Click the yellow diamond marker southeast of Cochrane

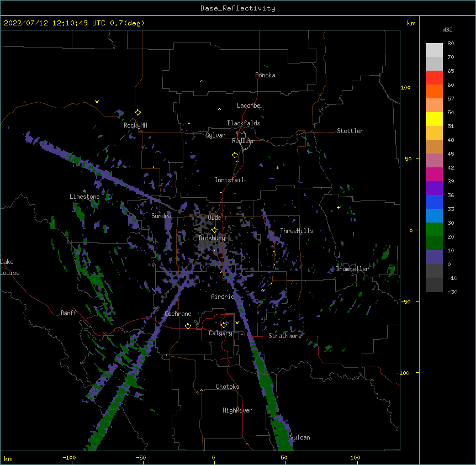(188, 326)
